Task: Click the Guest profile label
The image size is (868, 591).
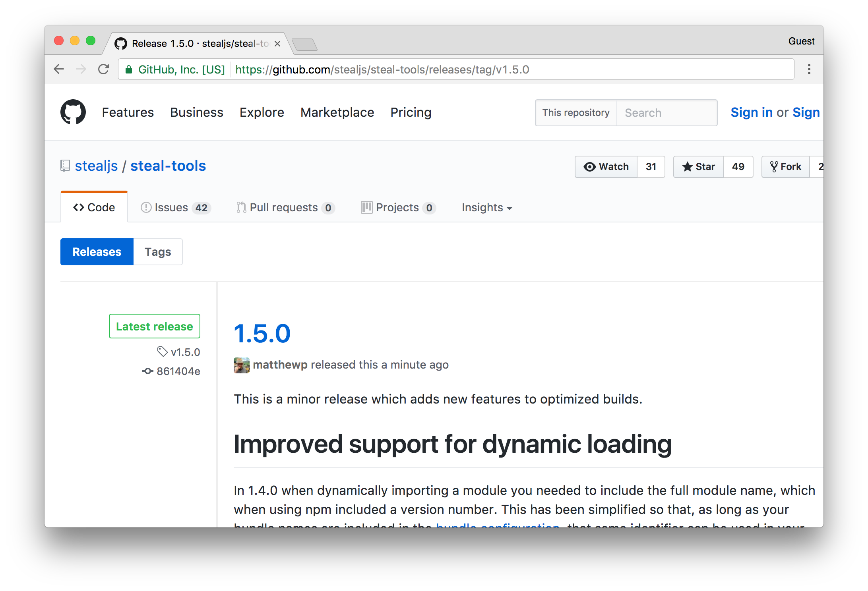Action: click(801, 41)
